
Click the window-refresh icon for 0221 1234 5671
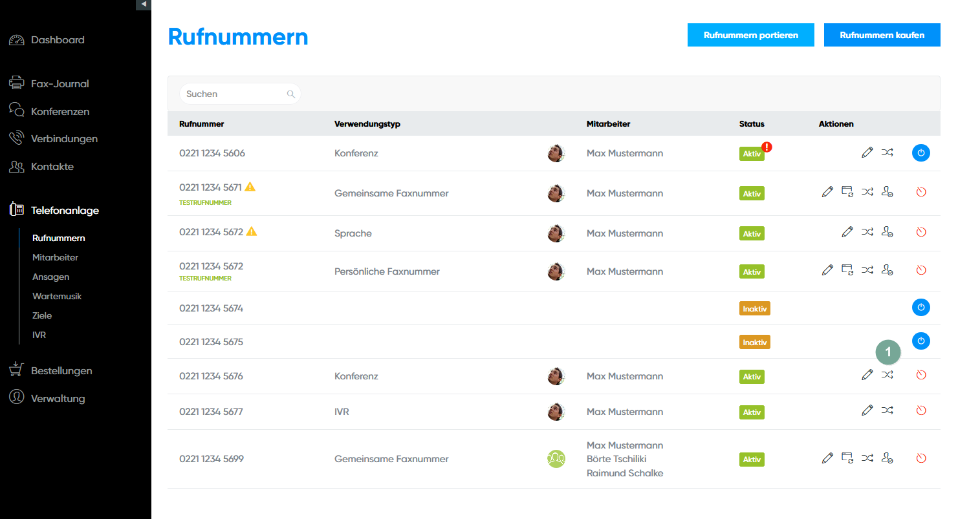pos(847,192)
